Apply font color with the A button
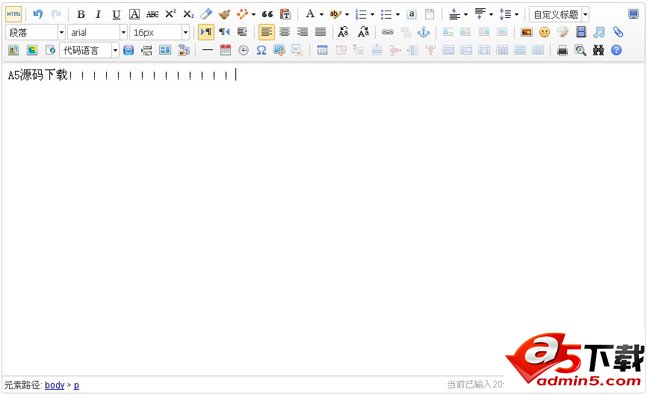 click(310, 15)
